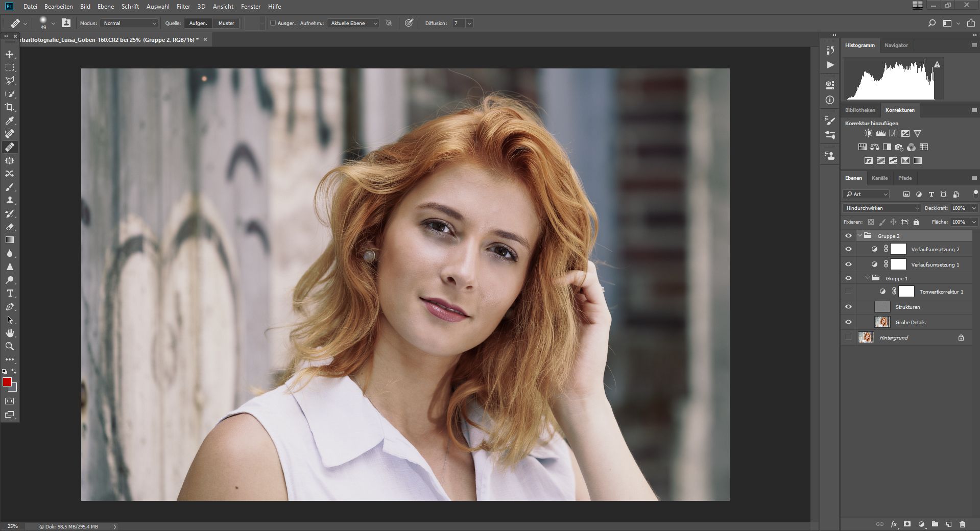Collapse the Gruppe 1 folder
The height and width of the screenshot is (531, 980).
[x=868, y=278]
